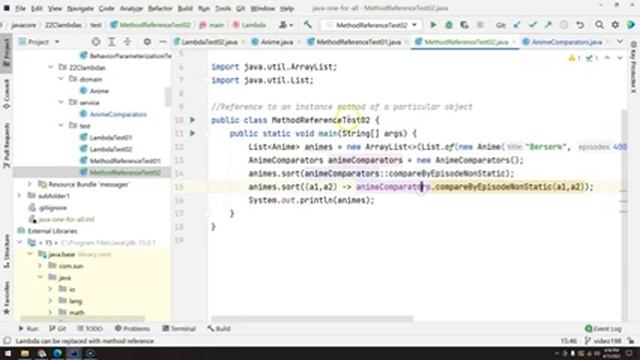
Task: Collapse the ZZClambdas folder
Action: [x=51, y=67]
